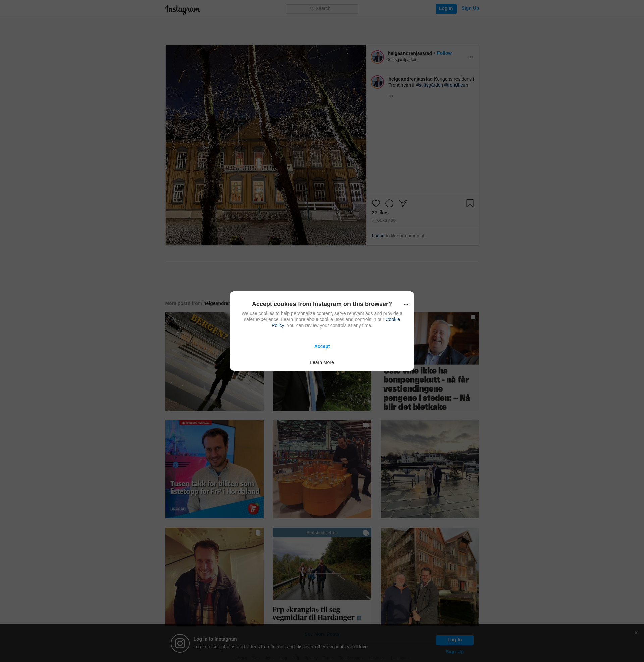Open helgeandrenjaastad username in post header
644x662 pixels.
[x=410, y=53]
